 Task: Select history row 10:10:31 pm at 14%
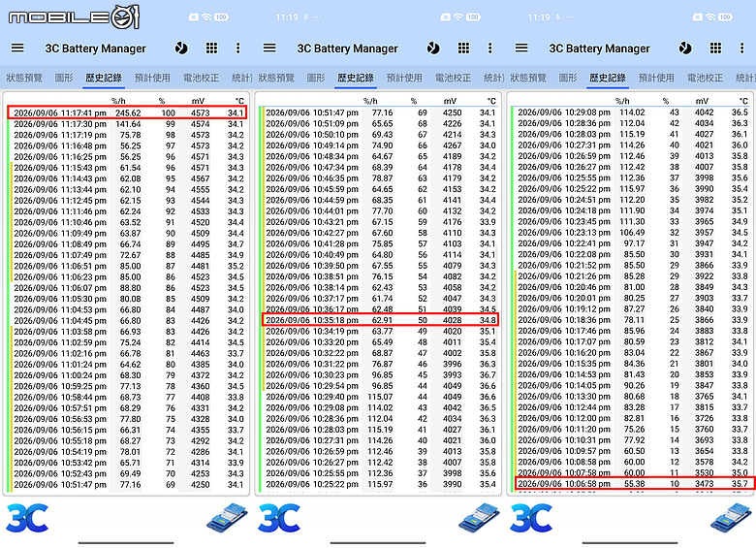633,440
